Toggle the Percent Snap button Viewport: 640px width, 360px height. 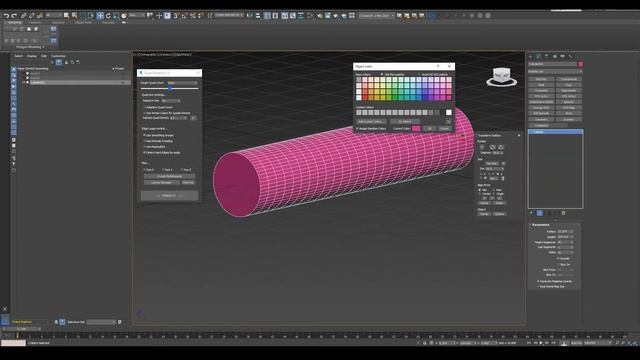coord(193,16)
